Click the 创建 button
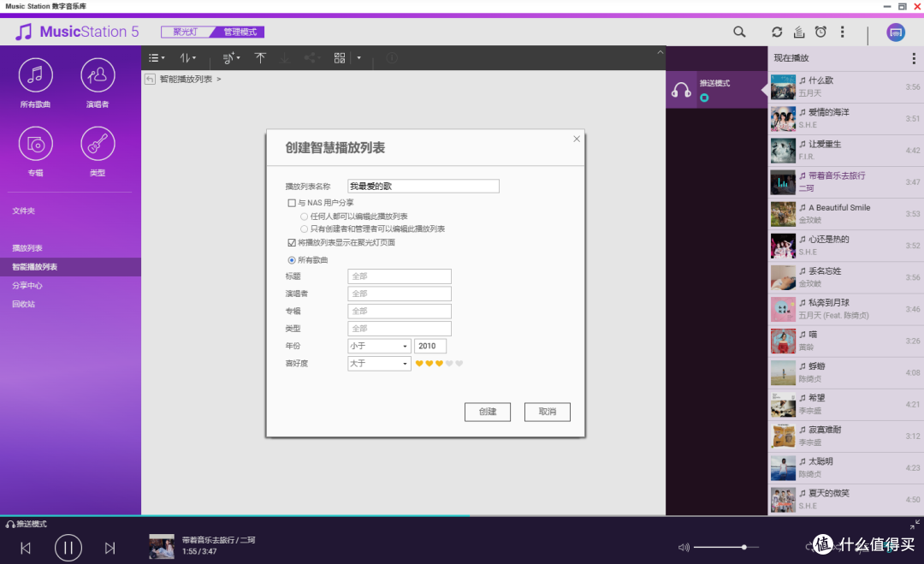Image resolution: width=924 pixels, height=564 pixels. [x=488, y=412]
